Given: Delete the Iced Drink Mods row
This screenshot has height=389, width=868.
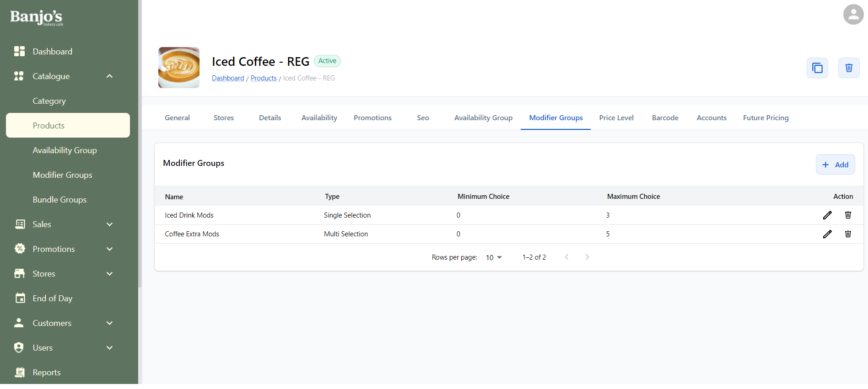Looking at the screenshot, I should point(847,215).
